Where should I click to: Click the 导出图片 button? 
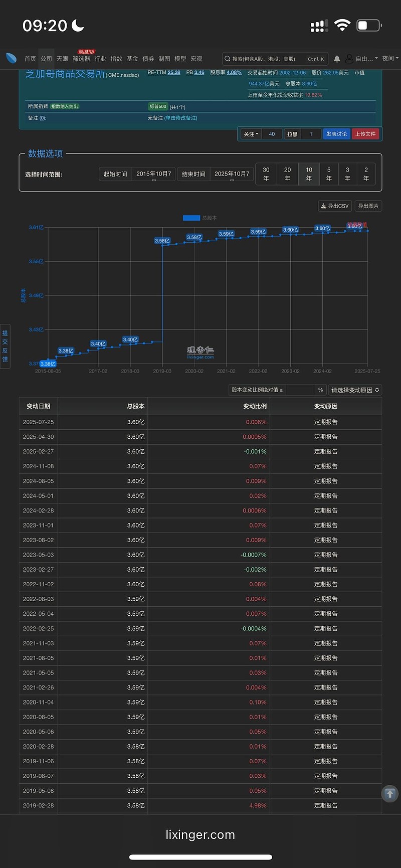368,206
